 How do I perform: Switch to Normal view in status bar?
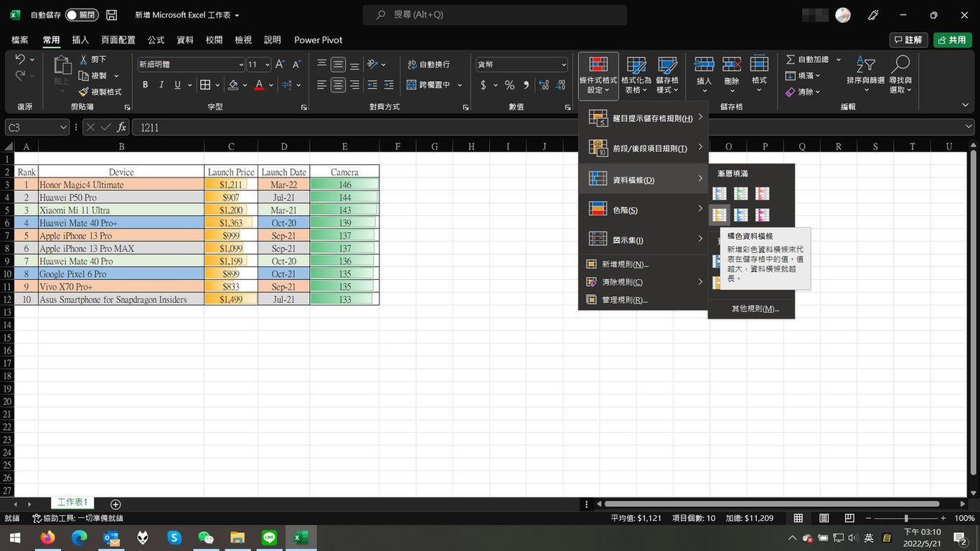point(798,518)
